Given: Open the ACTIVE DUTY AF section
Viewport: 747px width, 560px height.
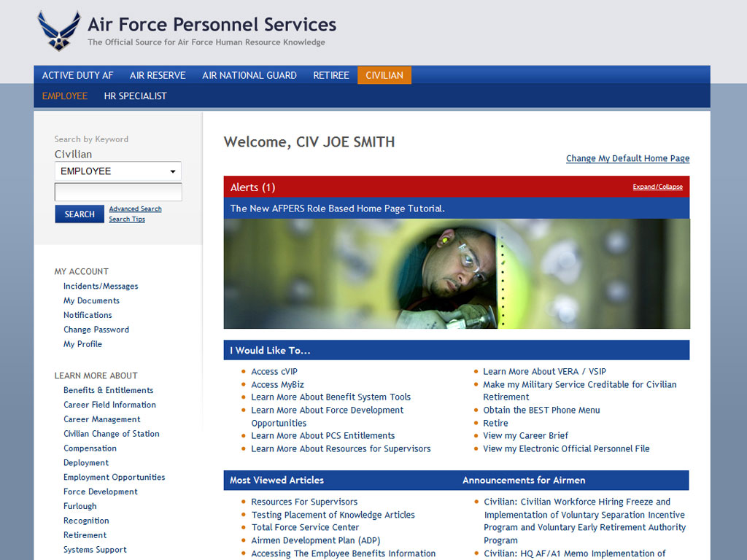Looking at the screenshot, I should point(77,75).
